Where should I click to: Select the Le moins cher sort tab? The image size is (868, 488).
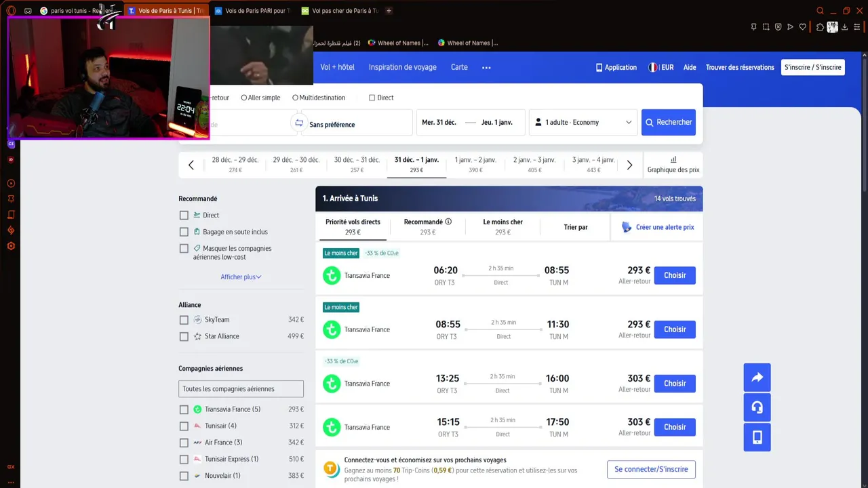(502, 227)
